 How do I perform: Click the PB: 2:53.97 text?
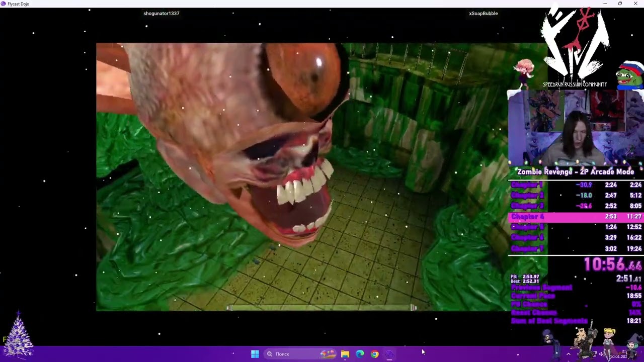[x=525, y=277]
